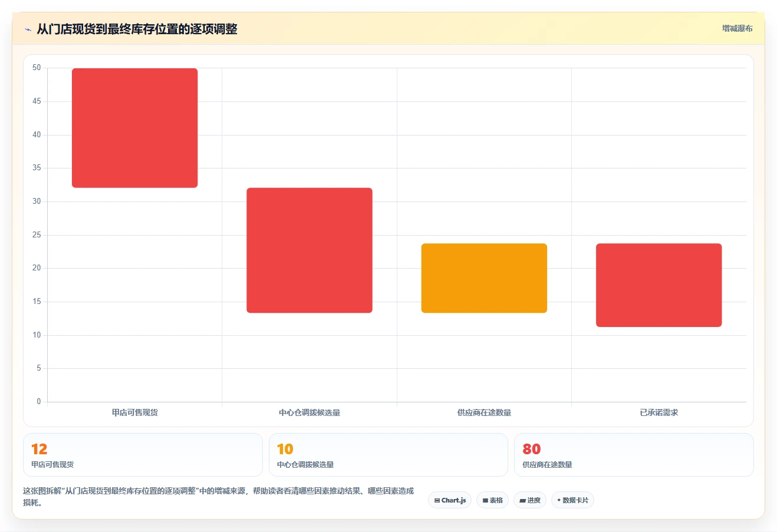Click the 中心仓调拨候选量 x-axis label
777x532 pixels.
310,412
